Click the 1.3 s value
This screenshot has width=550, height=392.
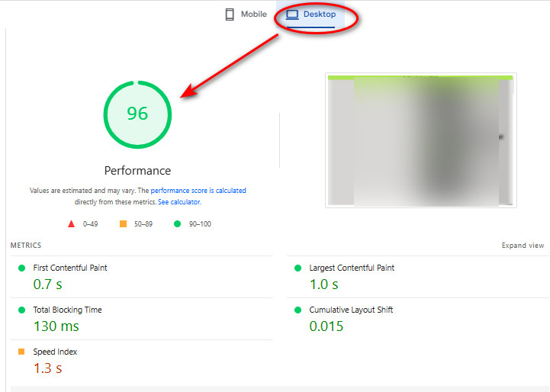[48, 368]
